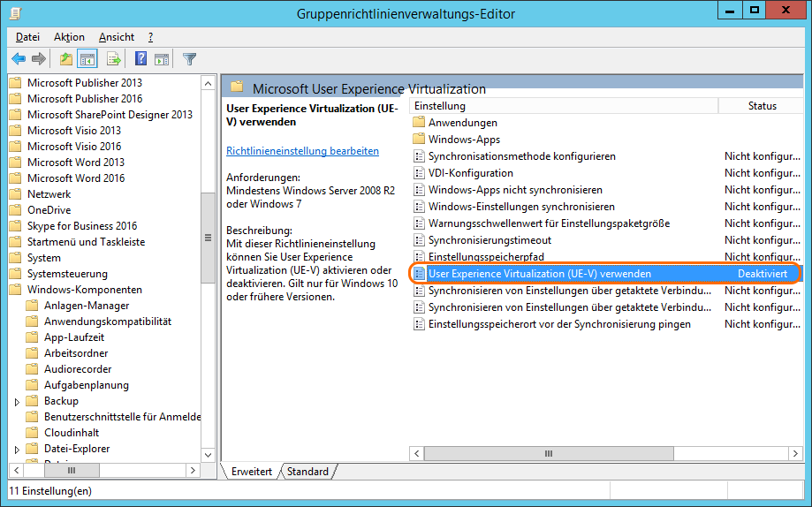Viewport: 812px width, 507px height.
Task: Expand the Datei-Explorer tree node
Action: point(17,449)
